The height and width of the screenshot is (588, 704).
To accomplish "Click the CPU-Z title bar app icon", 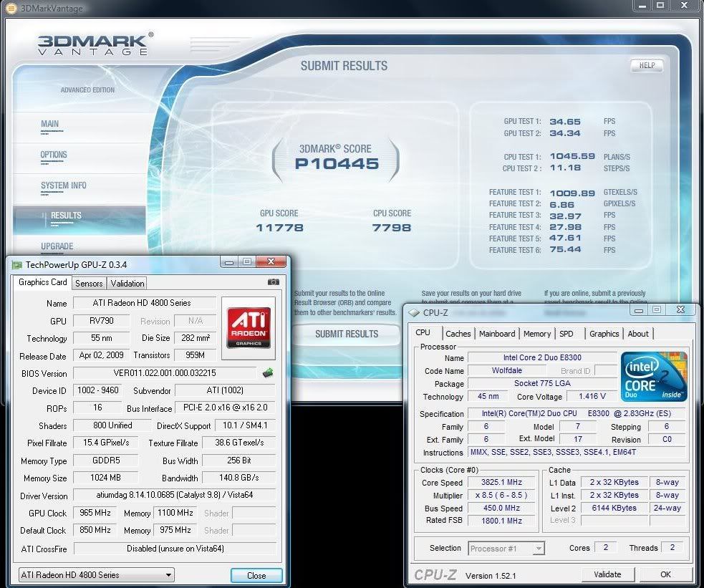I will 414,312.
